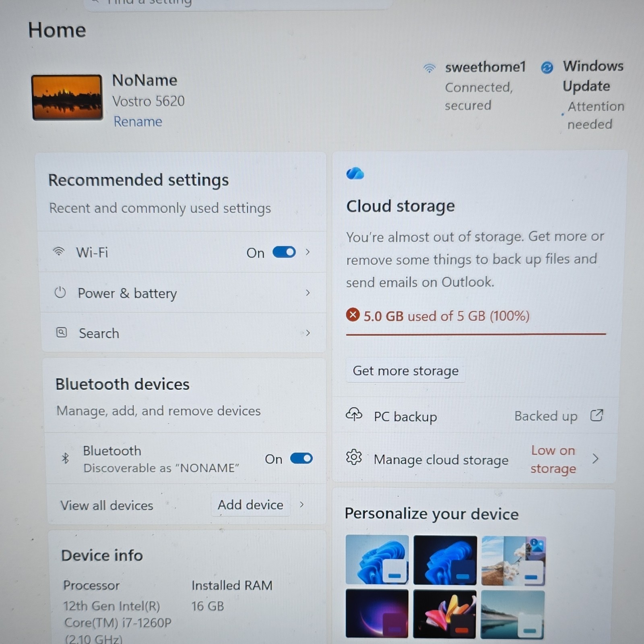Click the '16 GB' installed RAM value
The width and height of the screenshot is (644, 644).
pos(207,606)
